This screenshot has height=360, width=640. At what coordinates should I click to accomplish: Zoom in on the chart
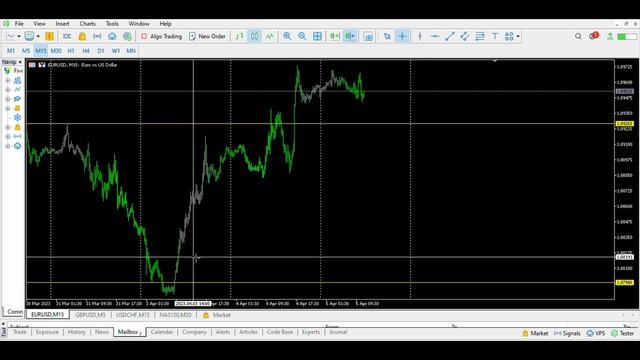point(287,36)
